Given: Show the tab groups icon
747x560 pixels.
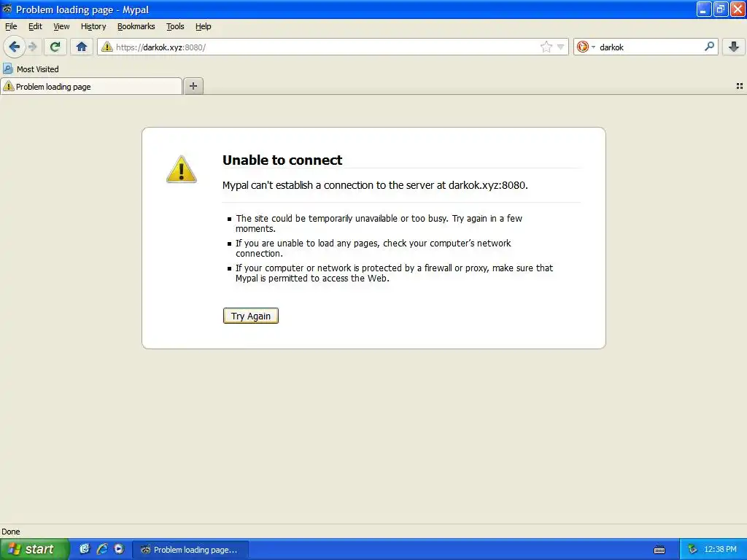Looking at the screenshot, I should coord(740,86).
